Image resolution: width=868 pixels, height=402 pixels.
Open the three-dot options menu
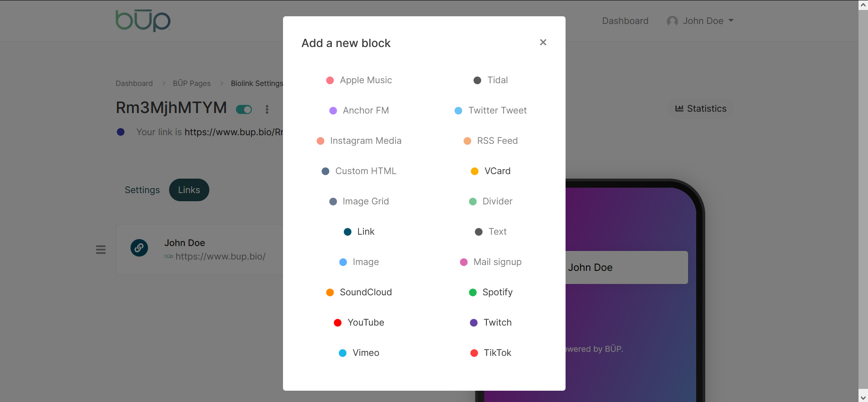pyautogui.click(x=267, y=109)
